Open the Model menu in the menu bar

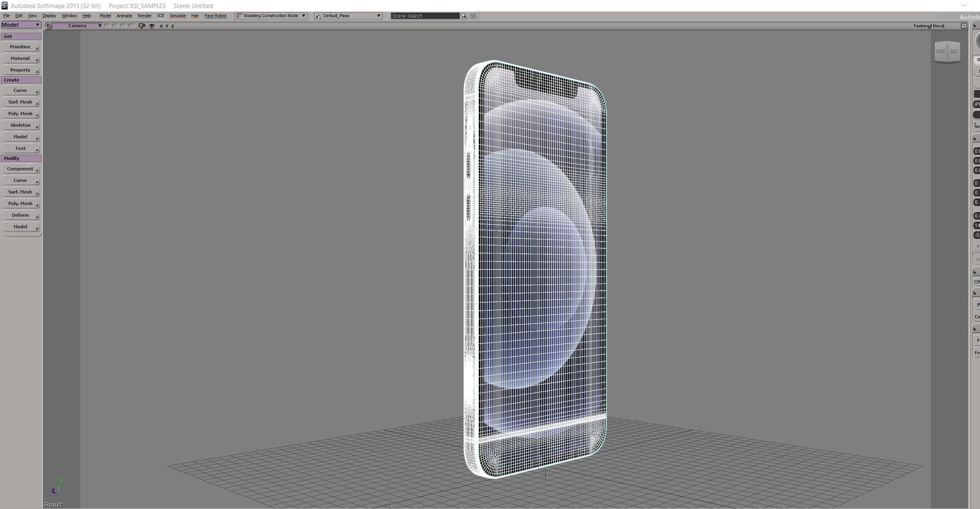pyautogui.click(x=105, y=16)
